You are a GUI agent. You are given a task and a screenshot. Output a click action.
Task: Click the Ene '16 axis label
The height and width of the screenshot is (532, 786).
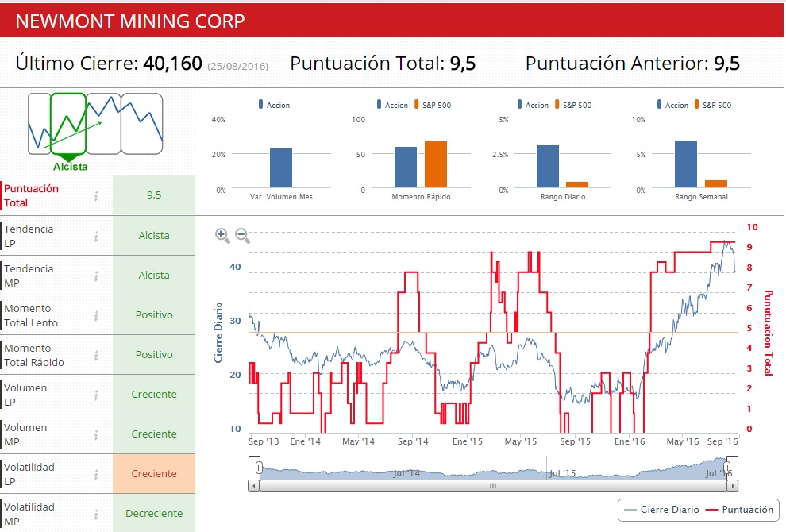630,441
